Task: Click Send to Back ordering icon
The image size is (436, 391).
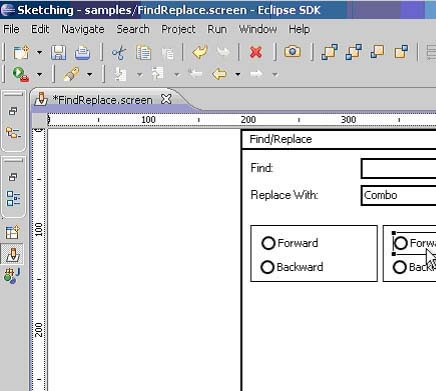Action: click(354, 52)
